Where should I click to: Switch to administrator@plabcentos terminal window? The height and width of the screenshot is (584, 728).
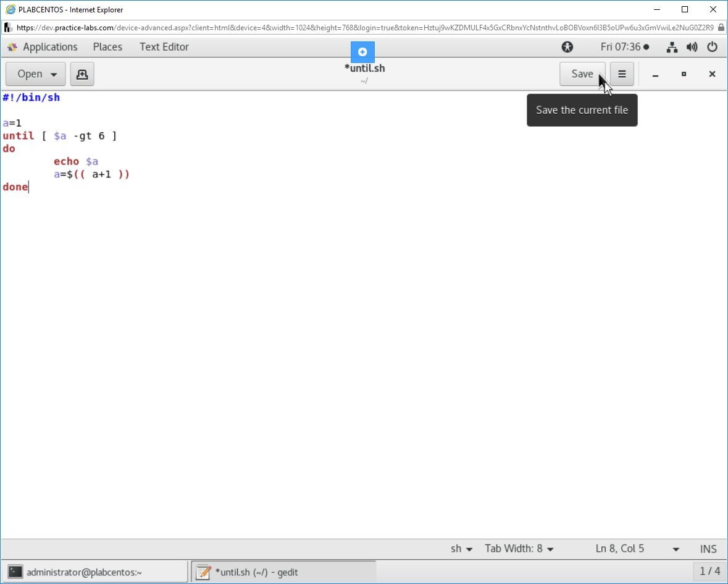(x=96, y=572)
